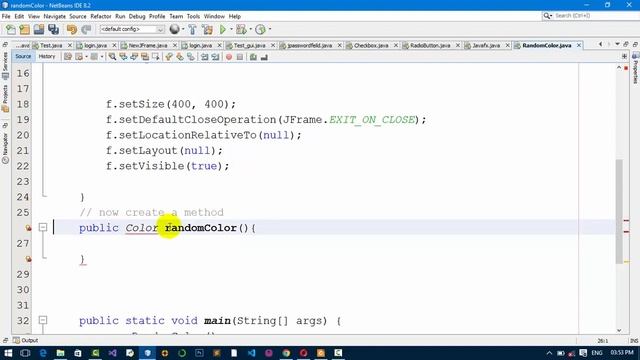Open the default config combo box
640x360 pixels.
(132, 29)
